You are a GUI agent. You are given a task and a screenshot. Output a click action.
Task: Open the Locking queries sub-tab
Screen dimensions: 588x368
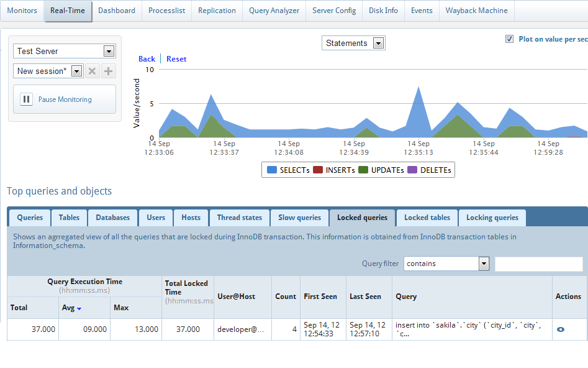point(492,218)
